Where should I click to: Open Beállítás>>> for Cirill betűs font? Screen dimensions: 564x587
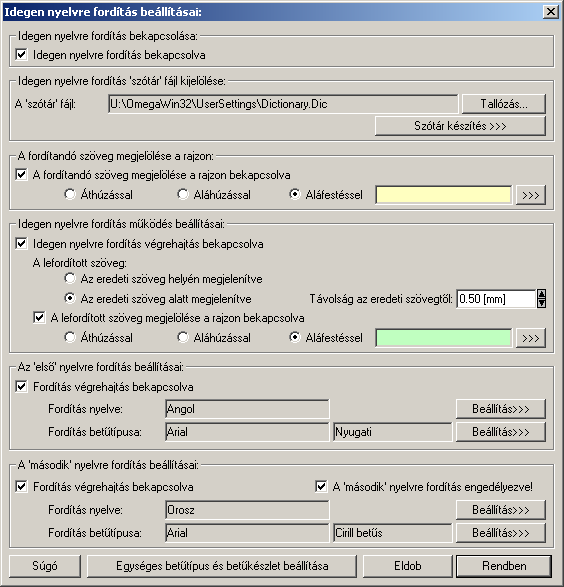pos(501,533)
